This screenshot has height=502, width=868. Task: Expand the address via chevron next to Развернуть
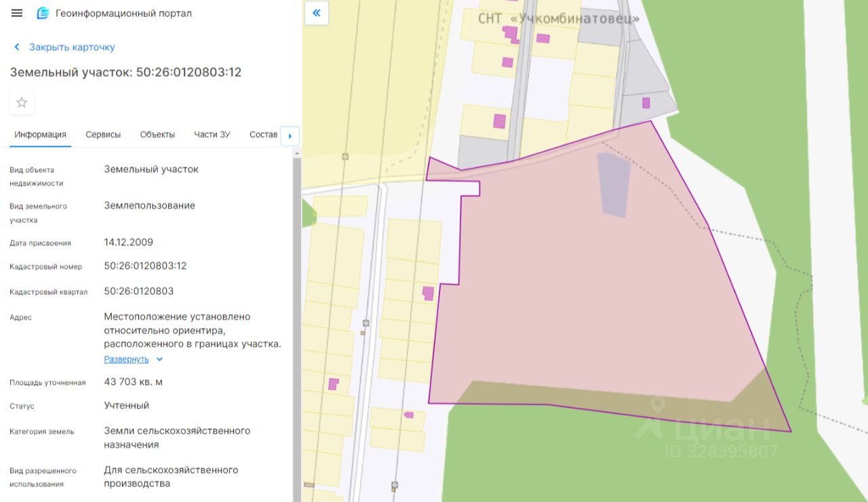click(x=159, y=359)
